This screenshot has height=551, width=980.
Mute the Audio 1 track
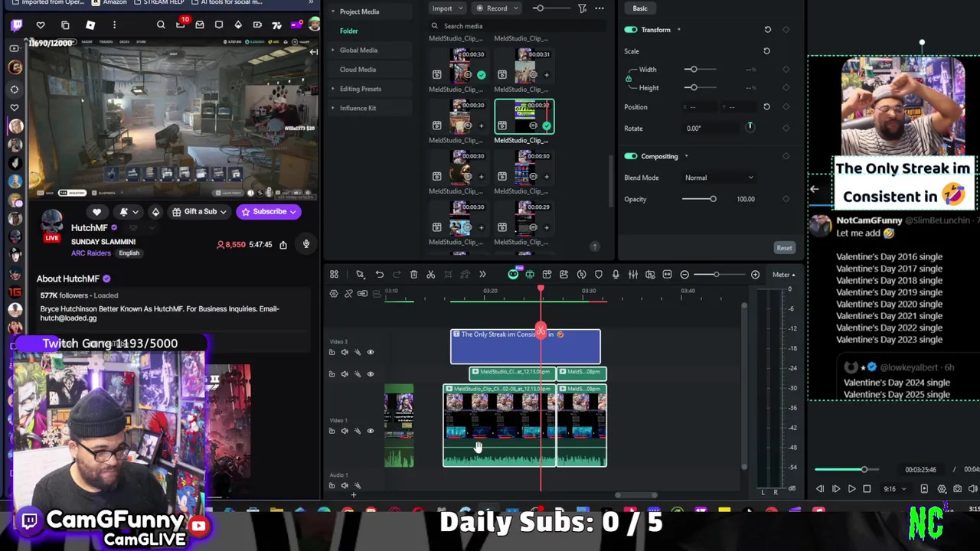(x=345, y=485)
